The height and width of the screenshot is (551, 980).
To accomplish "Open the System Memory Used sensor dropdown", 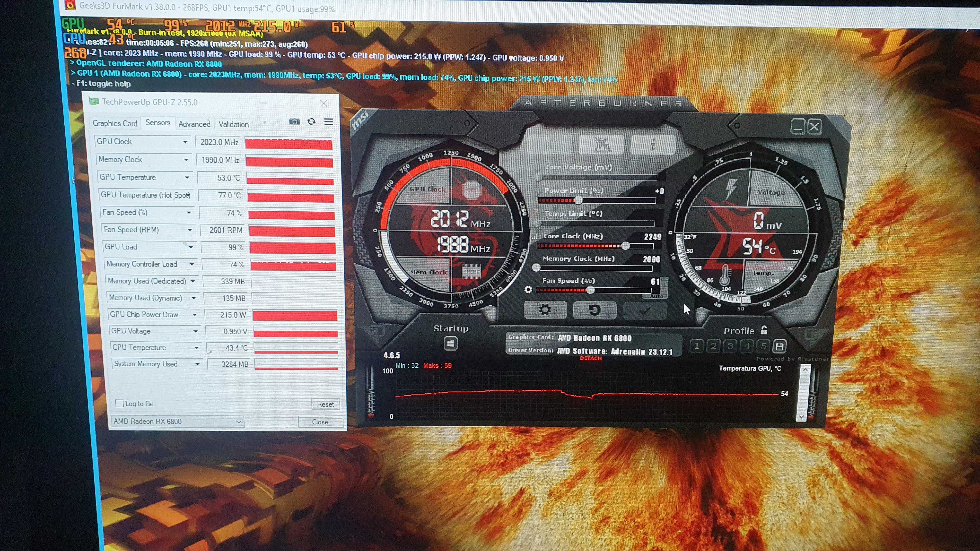I will click(197, 364).
